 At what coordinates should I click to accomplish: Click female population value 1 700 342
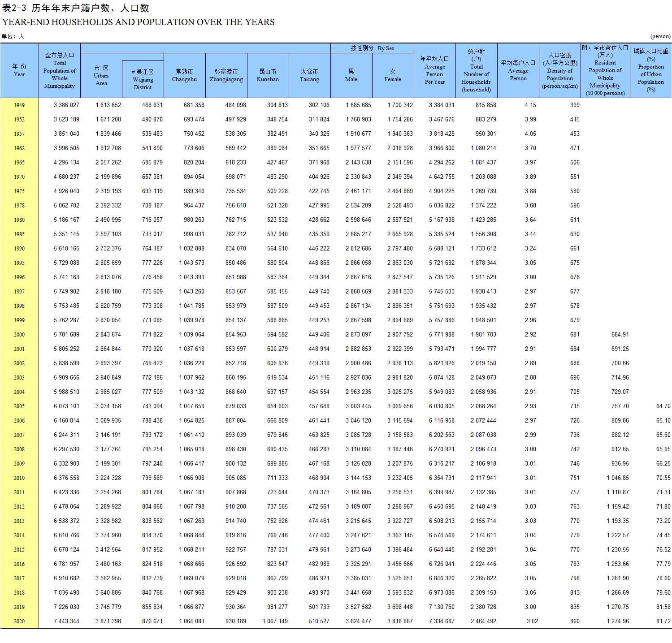click(400, 105)
